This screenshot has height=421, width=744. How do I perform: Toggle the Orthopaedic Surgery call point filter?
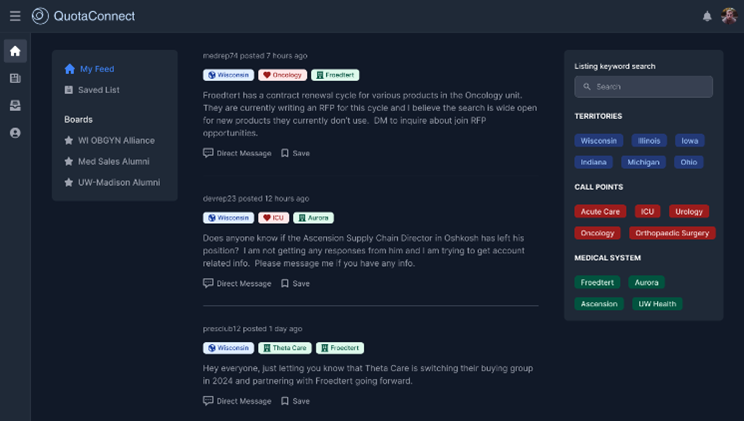tap(672, 233)
